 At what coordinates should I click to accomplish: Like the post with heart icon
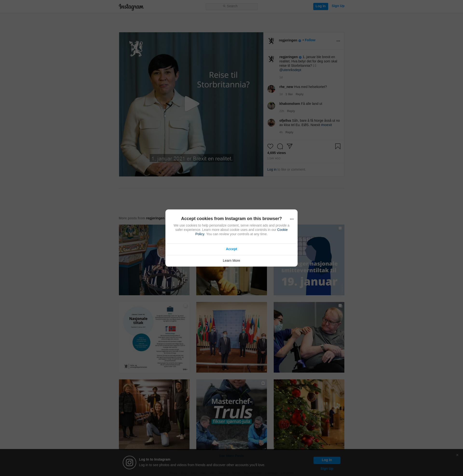[x=270, y=146]
